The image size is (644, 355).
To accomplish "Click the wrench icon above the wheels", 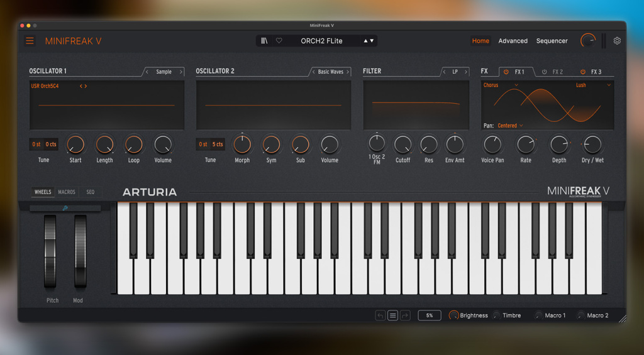I will point(65,208).
